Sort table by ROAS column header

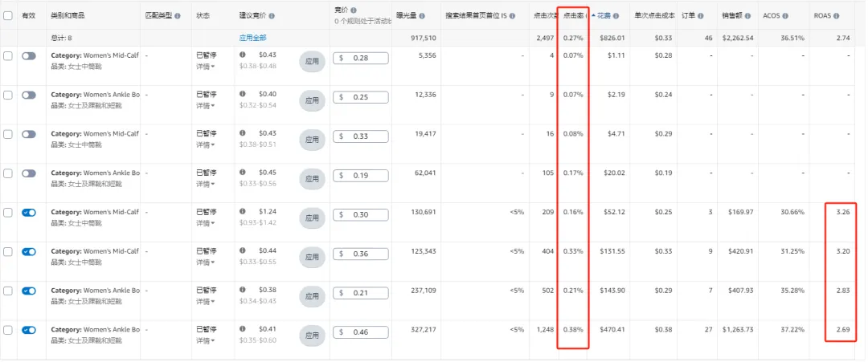pos(822,16)
